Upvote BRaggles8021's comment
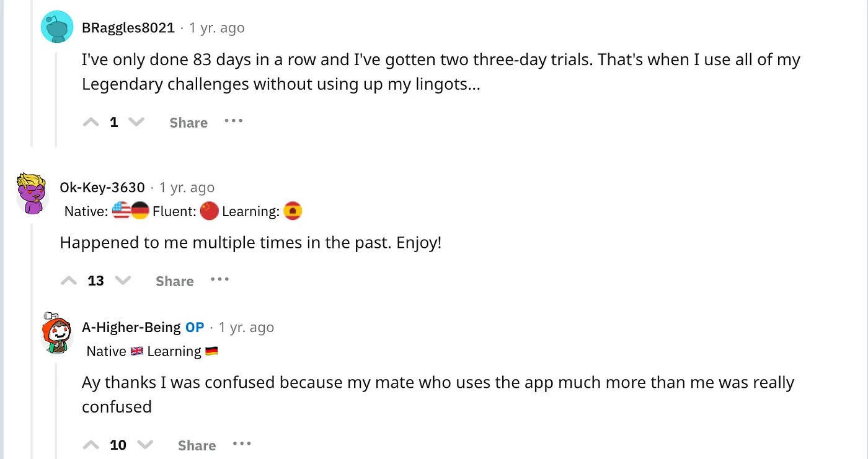The height and width of the screenshot is (459, 868). (x=91, y=122)
